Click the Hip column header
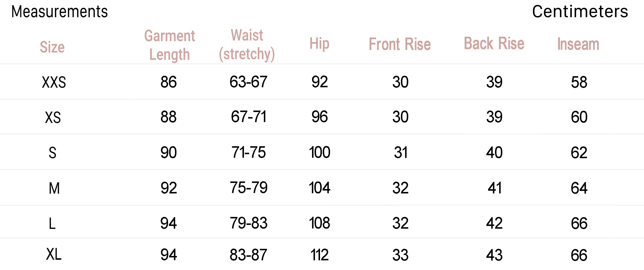Image resolution: width=644 pixels, height=270 pixels. (319, 44)
